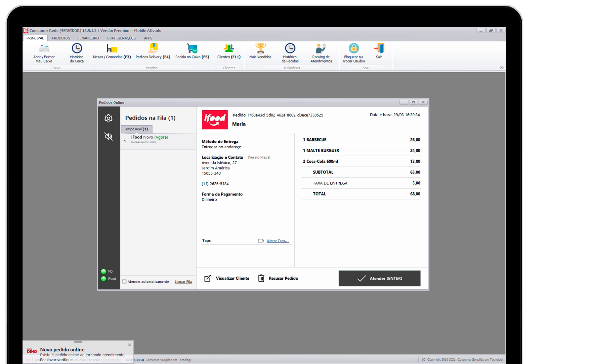Screen dimensions: 595x364
Task: Switch to the PRODUTOS ribbon tab
Action: point(61,38)
